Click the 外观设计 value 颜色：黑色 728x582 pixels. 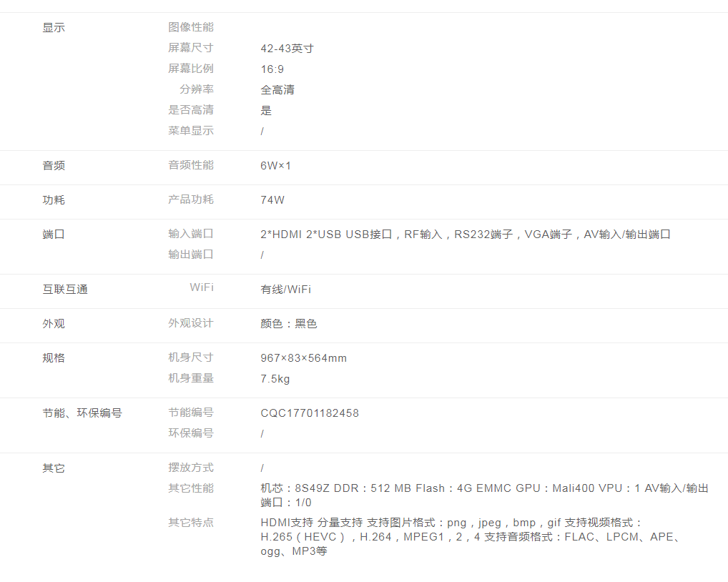tap(288, 324)
